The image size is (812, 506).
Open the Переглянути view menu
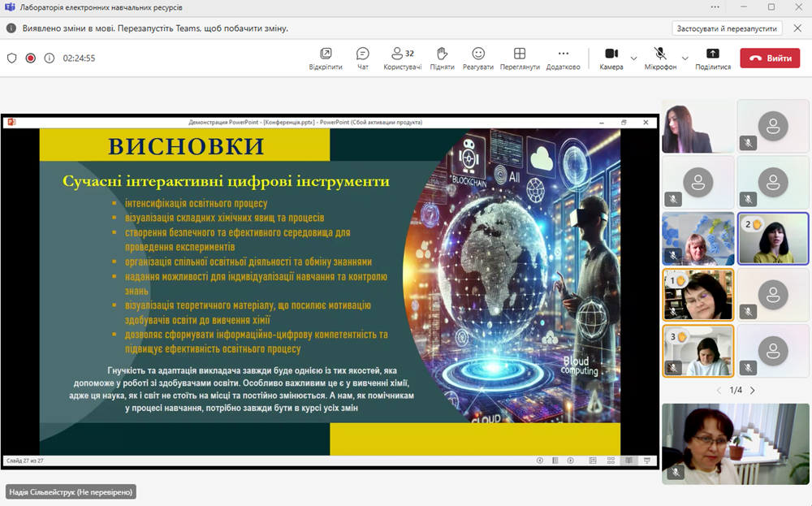click(x=520, y=57)
